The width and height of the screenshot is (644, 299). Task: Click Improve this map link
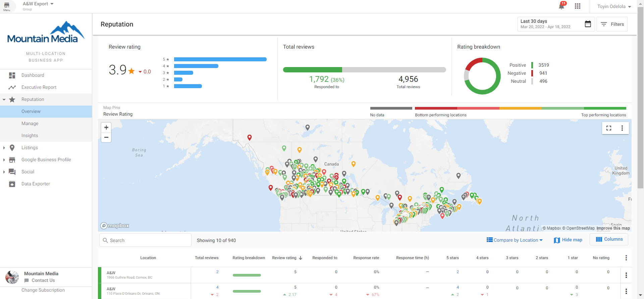coord(613,228)
